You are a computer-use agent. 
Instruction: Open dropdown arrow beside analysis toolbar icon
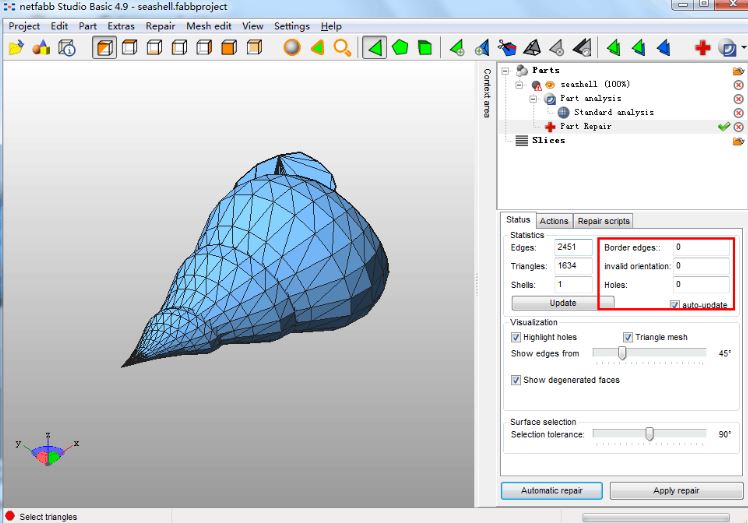[744, 48]
